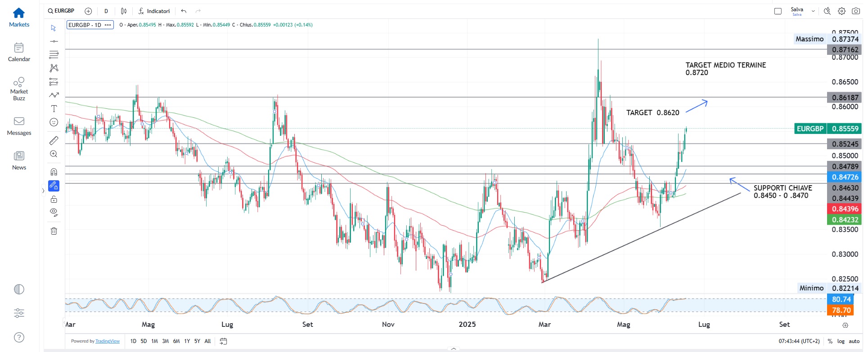The height and width of the screenshot is (352, 868).
Task: Expand the Salva layout dropdown arrow
Action: click(813, 11)
